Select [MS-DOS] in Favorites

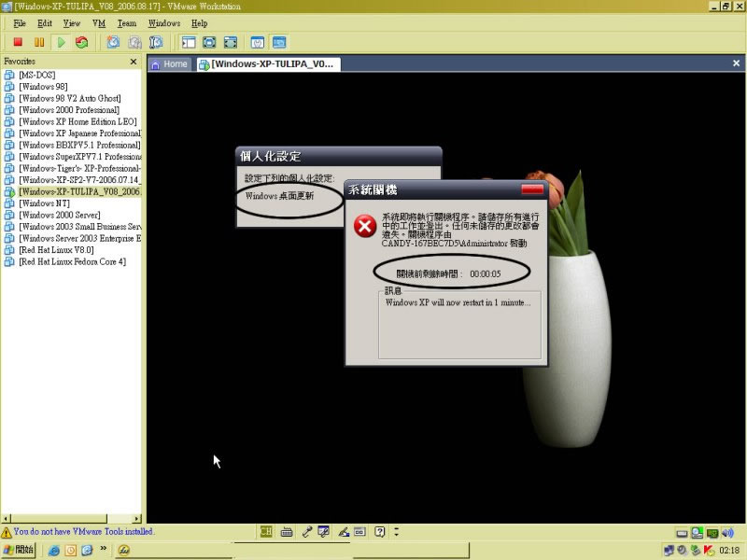pos(36,76)
